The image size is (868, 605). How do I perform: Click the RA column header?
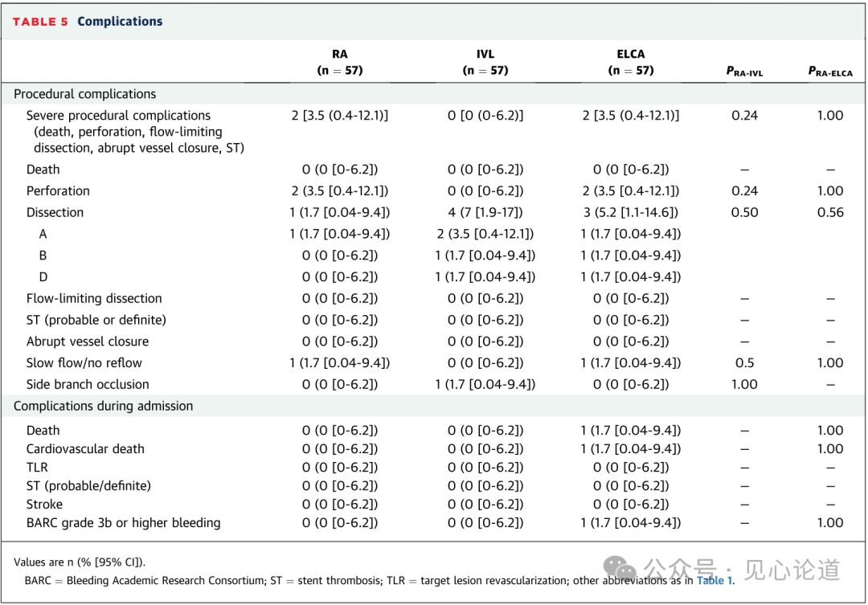point(340,62)
